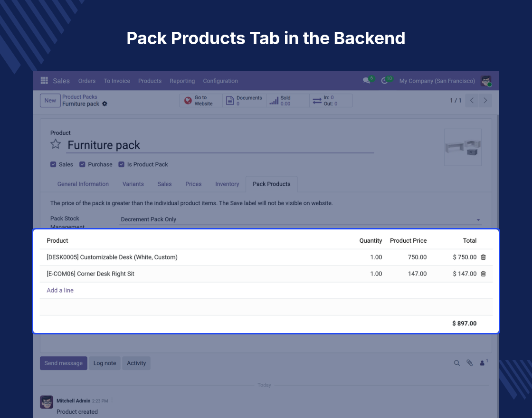Toggle the Is Product Pack checkbox
Image resolution: width=532 pixels, height=418 pixels.
[x=122, y=164]
